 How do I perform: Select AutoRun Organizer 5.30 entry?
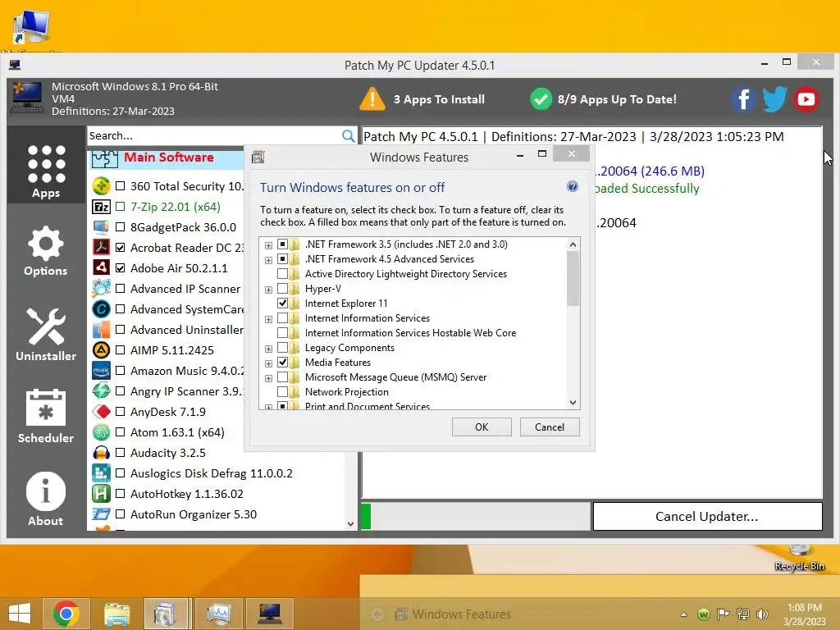[194, 514]
